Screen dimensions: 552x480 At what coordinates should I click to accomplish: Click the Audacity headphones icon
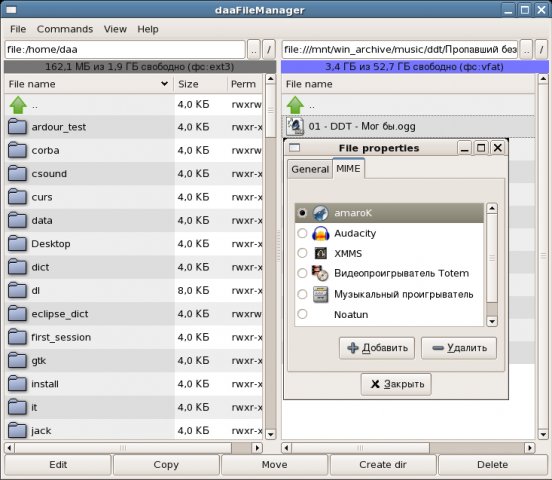[320, 233]
